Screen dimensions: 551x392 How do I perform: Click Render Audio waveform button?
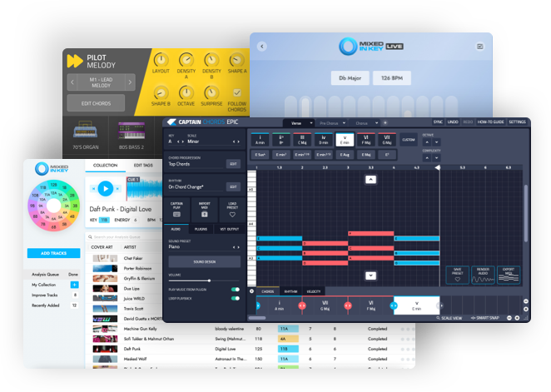click(x=483, y=275)
